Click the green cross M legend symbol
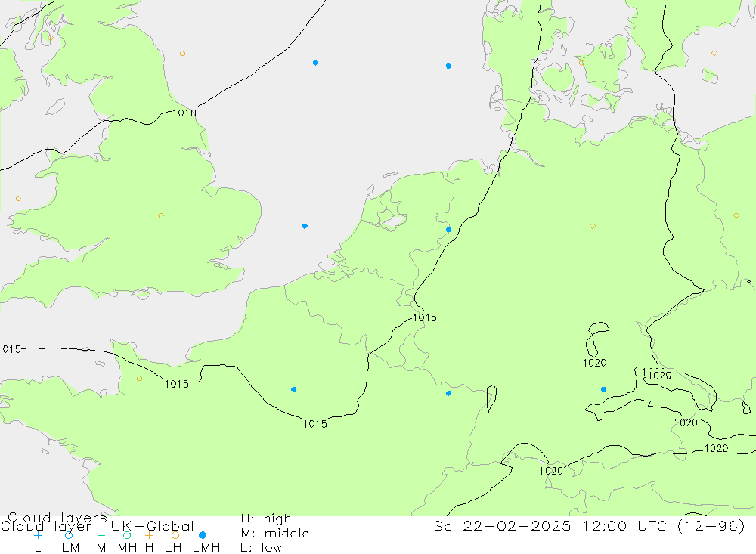This screenshot has width=756, height=554. click(101, 535)
